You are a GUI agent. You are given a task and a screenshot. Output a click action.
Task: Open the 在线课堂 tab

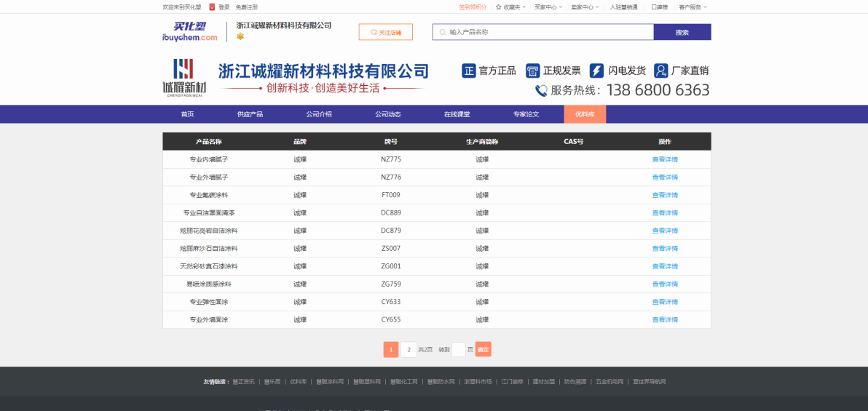click(457, 114)
